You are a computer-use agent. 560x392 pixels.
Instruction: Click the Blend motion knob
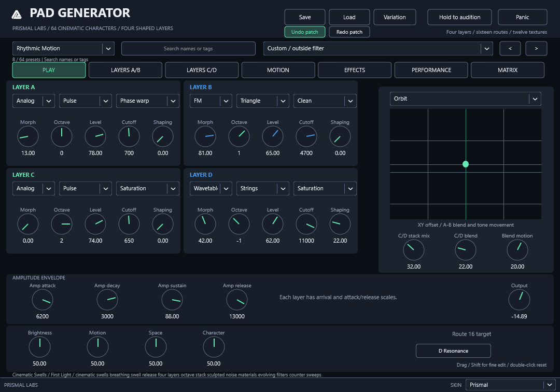tap(517, 250)
